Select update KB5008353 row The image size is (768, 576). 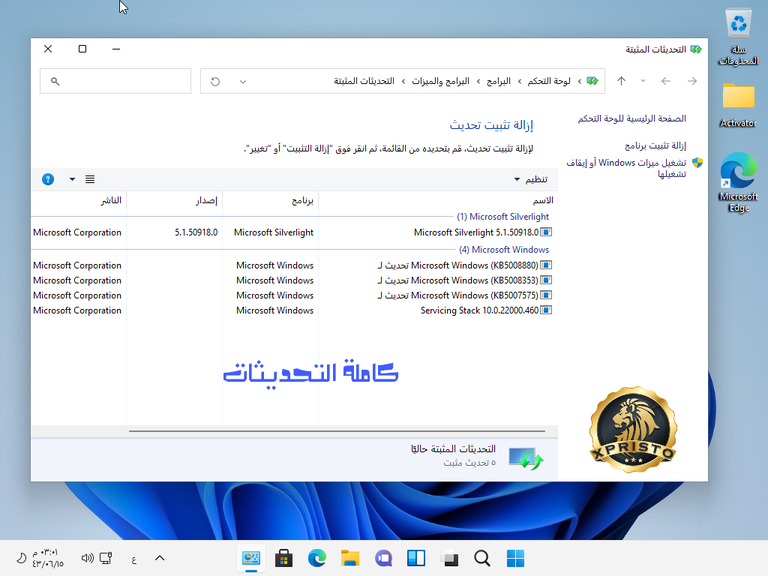[292, 280]
